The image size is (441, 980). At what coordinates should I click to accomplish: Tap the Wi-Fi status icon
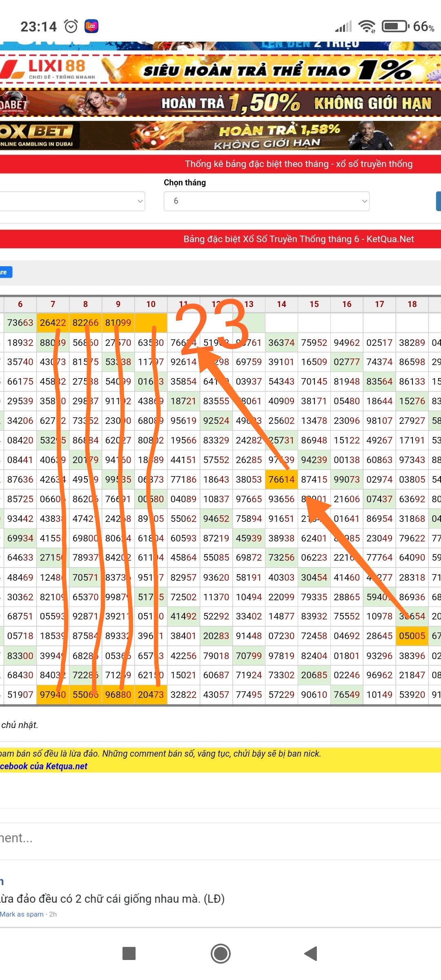pos(367,27)
